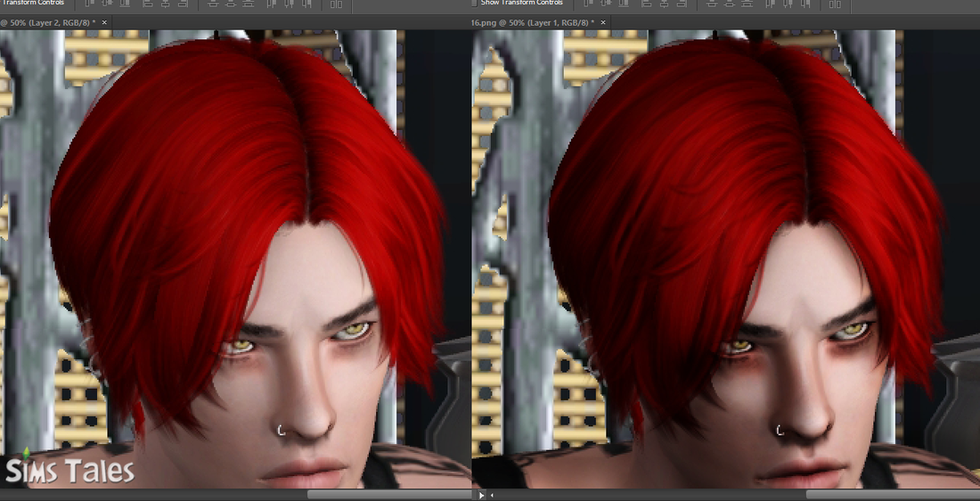This screenshot has height=501, width=980.
Task: Click Distribute bottom edges in left document options bar
Action: pyautogui.click(x=249, y=4)
